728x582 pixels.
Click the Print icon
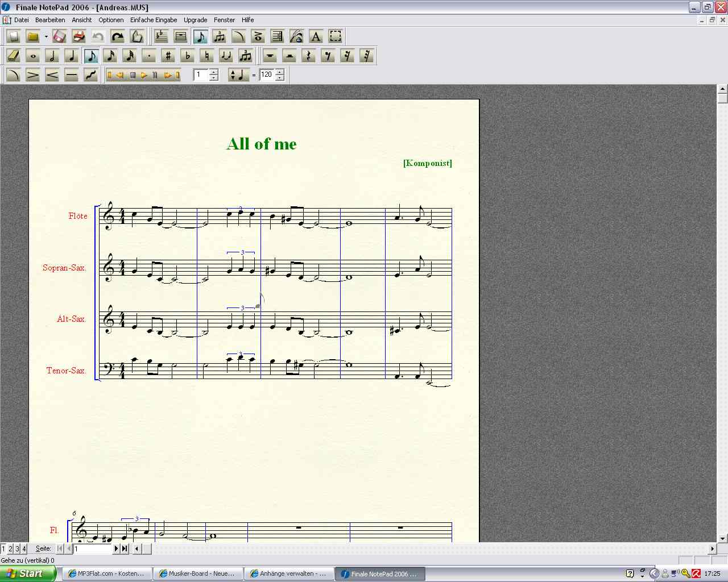[x=78, y=36]
